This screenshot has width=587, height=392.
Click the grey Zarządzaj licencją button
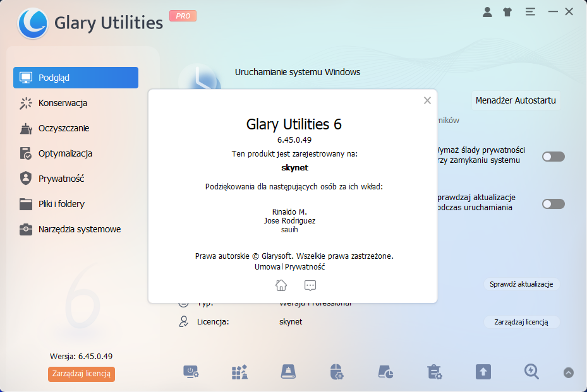(x=521, y=322)
